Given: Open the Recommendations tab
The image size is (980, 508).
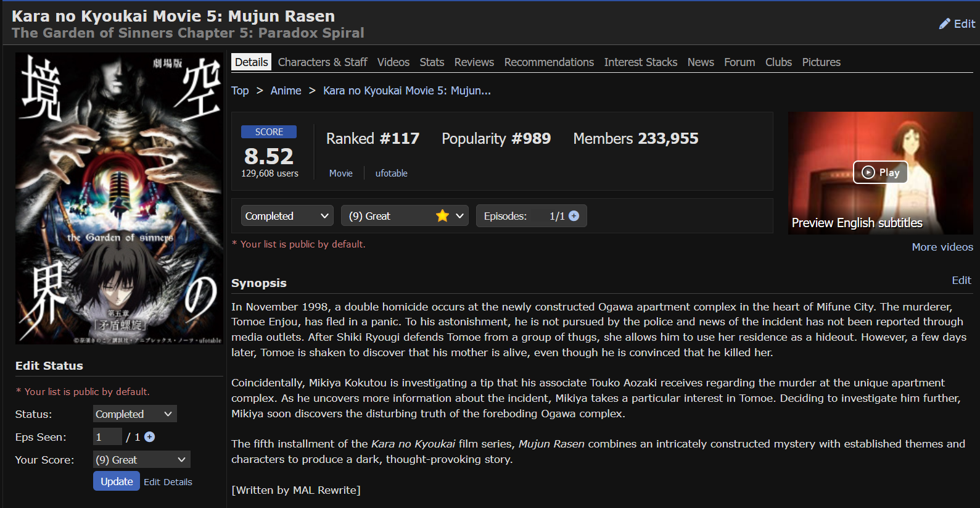Looking at the screenshot, I should click(x=549, y=62).
